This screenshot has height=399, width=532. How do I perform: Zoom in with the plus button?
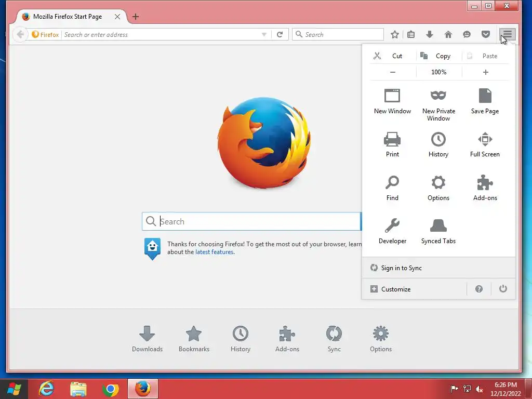tap(486, 72)
